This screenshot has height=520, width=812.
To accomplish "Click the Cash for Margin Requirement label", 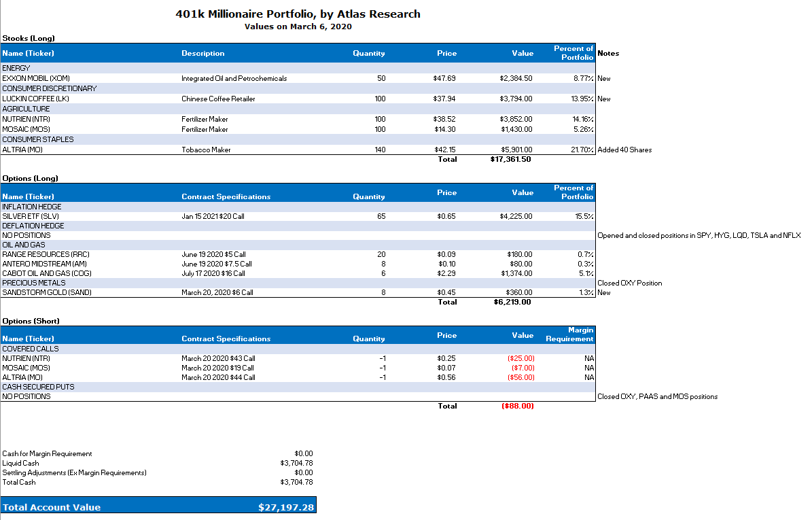I will (47, 453).
